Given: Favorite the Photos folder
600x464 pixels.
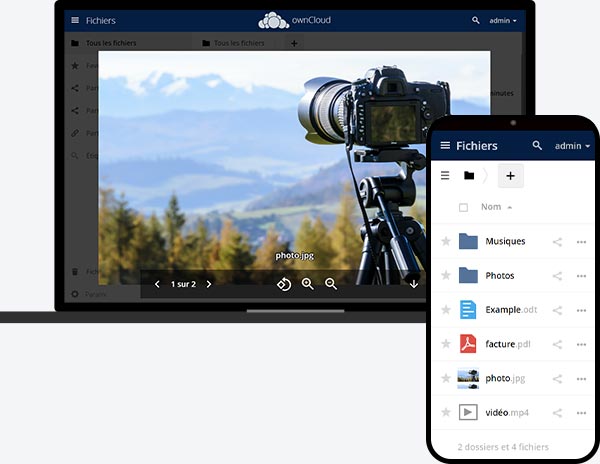Looking at the screenshot, I should (446, 275).
